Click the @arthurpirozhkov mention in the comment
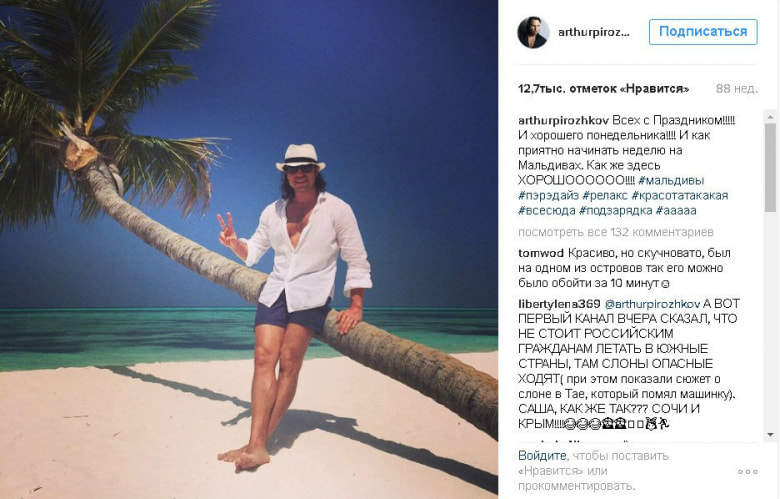Screen dimensions: 780x499 [x=652, y=304]
